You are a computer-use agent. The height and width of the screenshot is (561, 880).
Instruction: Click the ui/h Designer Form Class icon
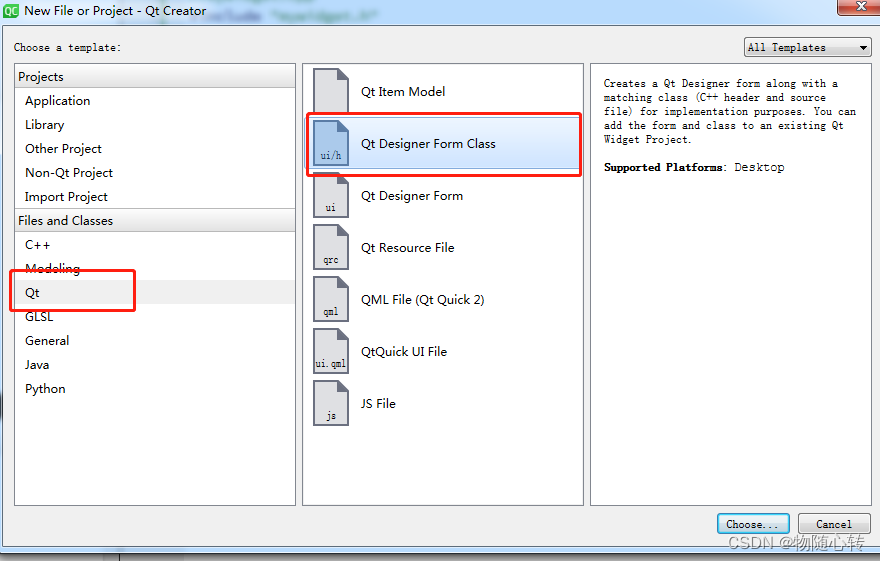331,143
